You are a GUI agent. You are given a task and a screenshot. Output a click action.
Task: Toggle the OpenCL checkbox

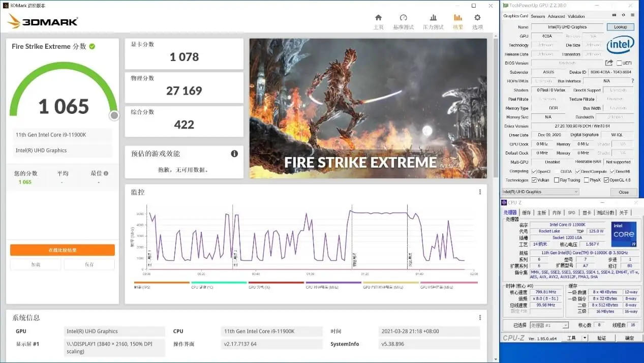534,171
